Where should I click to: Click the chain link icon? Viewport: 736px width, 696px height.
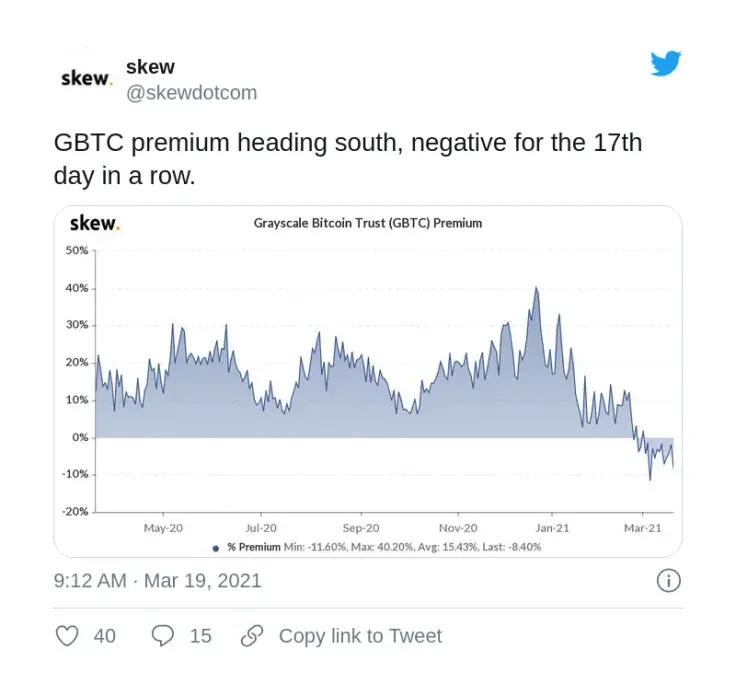click(x=252, y=636)
